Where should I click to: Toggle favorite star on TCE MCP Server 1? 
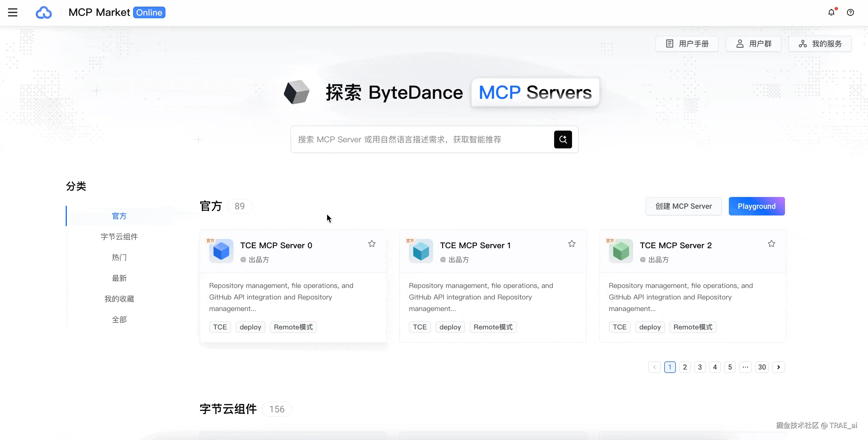[571, 244]
